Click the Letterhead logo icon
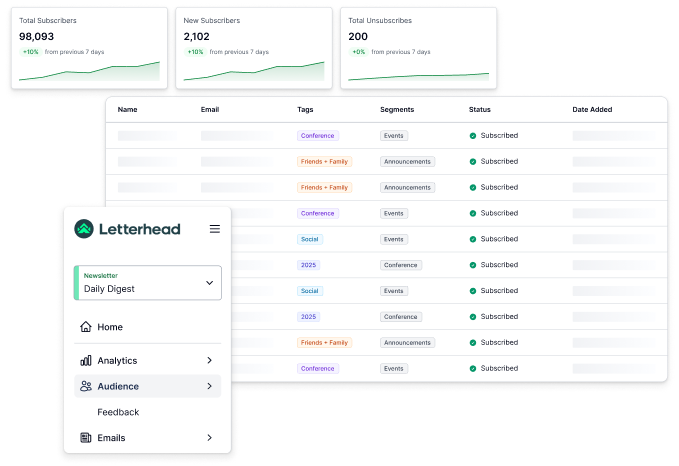 (84, 229)
